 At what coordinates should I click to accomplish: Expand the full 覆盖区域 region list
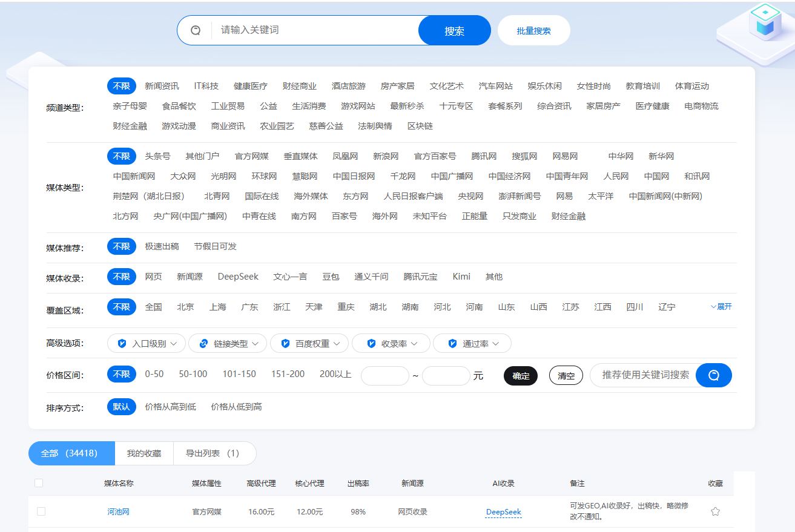pos(721,307)
